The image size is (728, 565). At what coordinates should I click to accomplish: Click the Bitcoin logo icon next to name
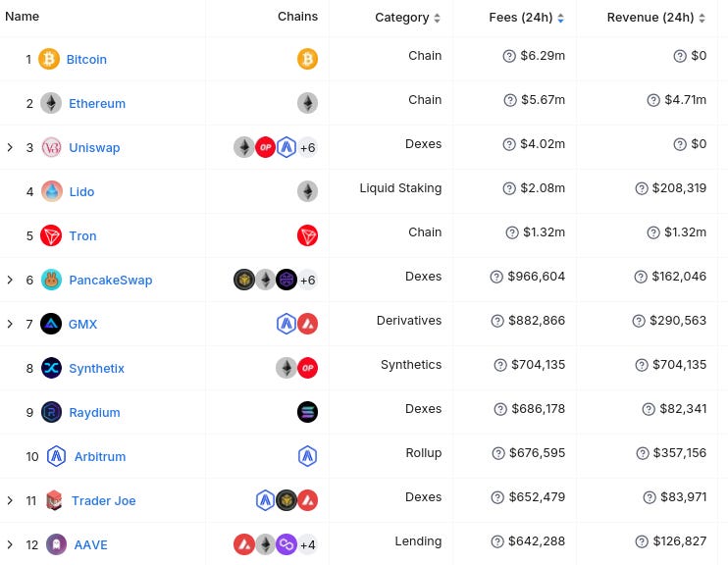pyautogui.click(x=49, y=59)
